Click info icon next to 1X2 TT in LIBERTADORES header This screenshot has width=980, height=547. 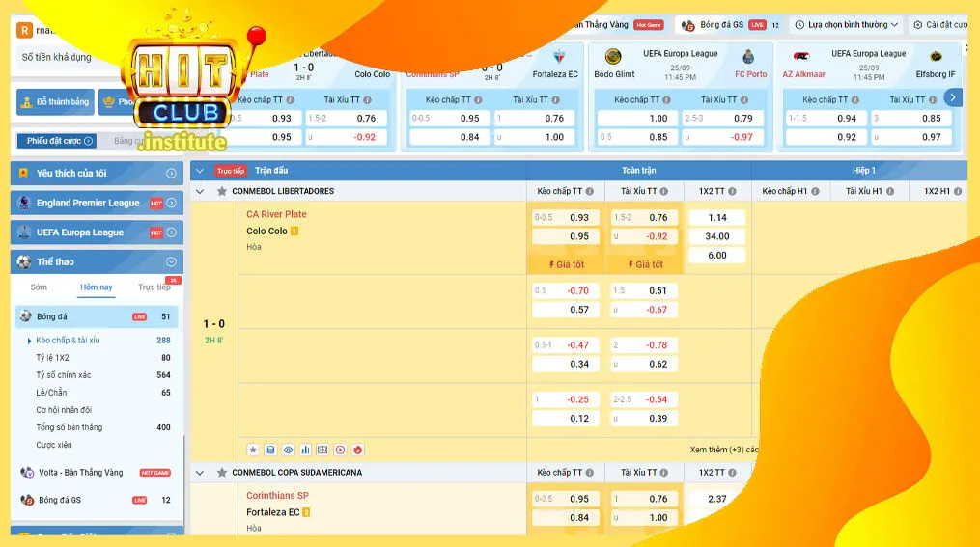point(732,192)
